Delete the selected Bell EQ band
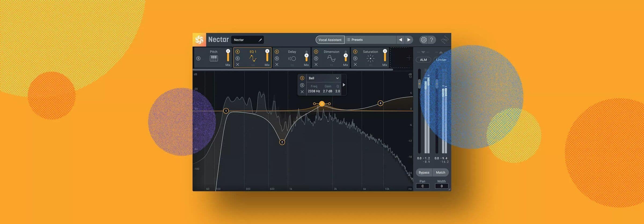The image size is (644, 224). [302, 92]
